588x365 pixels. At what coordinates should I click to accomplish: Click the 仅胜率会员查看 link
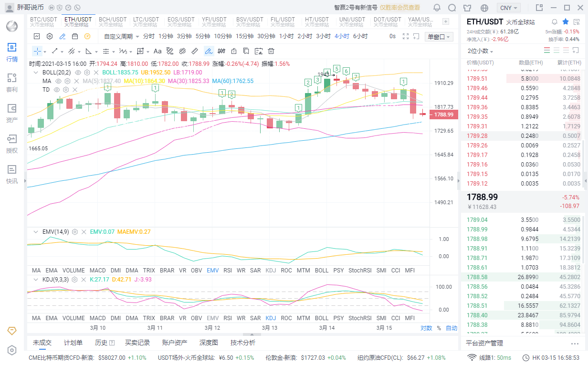point(400,8)
